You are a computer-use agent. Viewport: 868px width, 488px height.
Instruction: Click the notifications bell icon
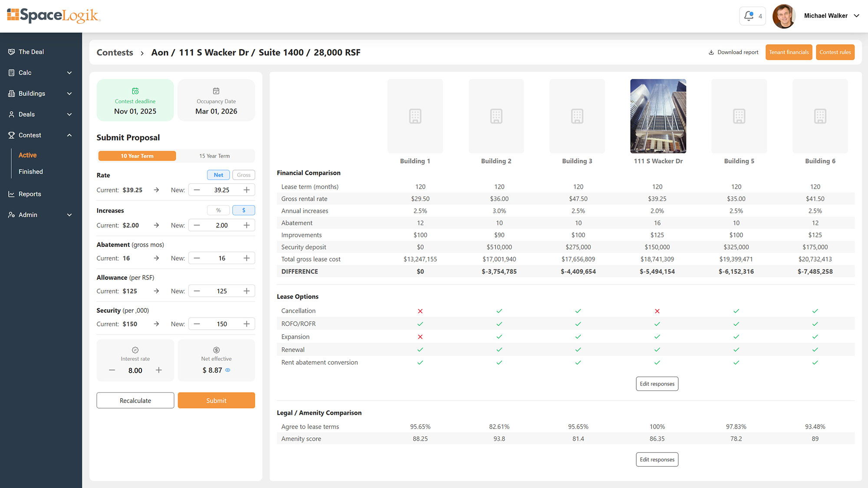click(749, 16)
